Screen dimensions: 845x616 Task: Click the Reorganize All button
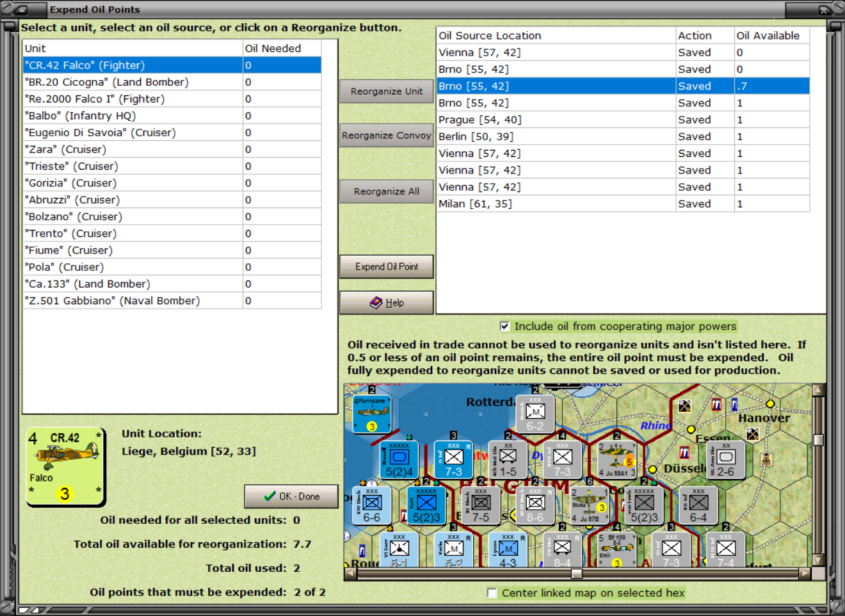click(387, 191)
